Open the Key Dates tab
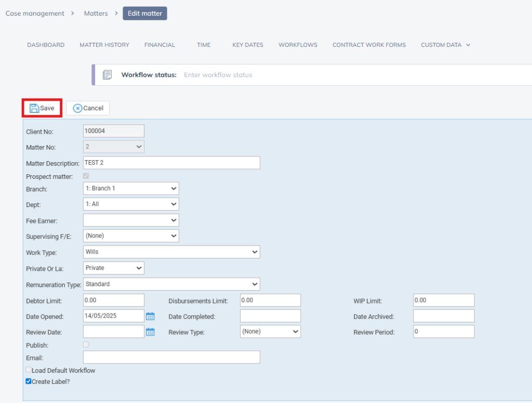The image size is (532, 403). pos(248,45)
